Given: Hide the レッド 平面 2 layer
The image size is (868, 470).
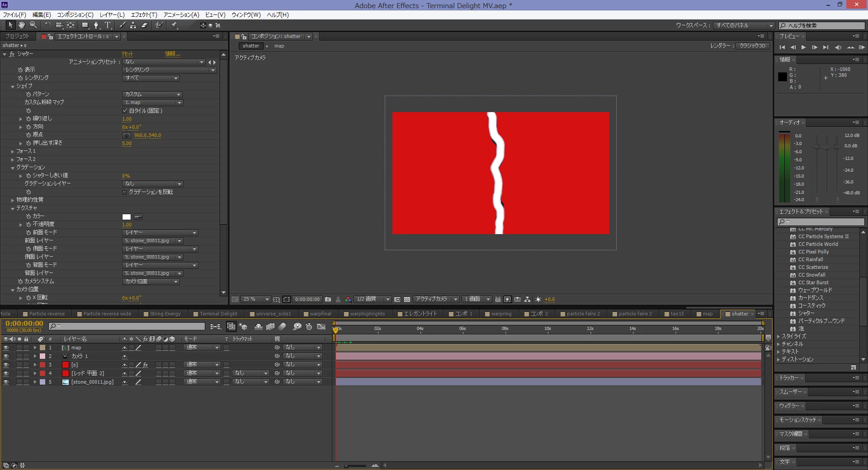Looking at the screenshot, I should pyautogui.click(x=6, y=374).
